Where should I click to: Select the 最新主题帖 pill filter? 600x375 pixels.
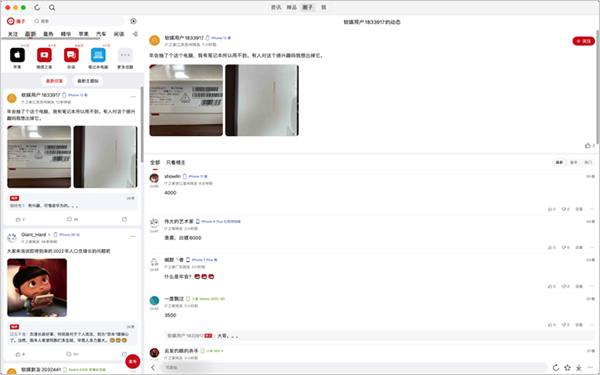88,81
